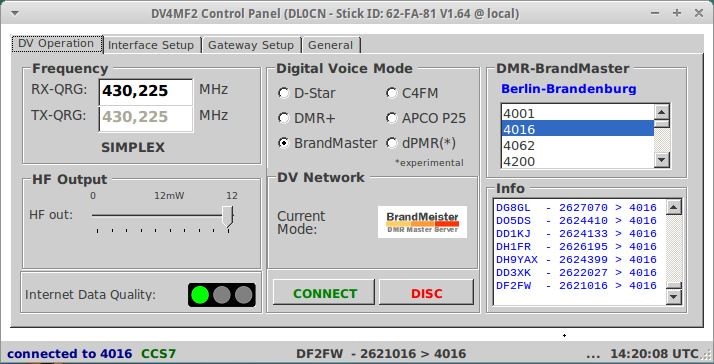
Task: Click the BrandMeister DMR Master Server logo
Action: (x=422, y=222)
